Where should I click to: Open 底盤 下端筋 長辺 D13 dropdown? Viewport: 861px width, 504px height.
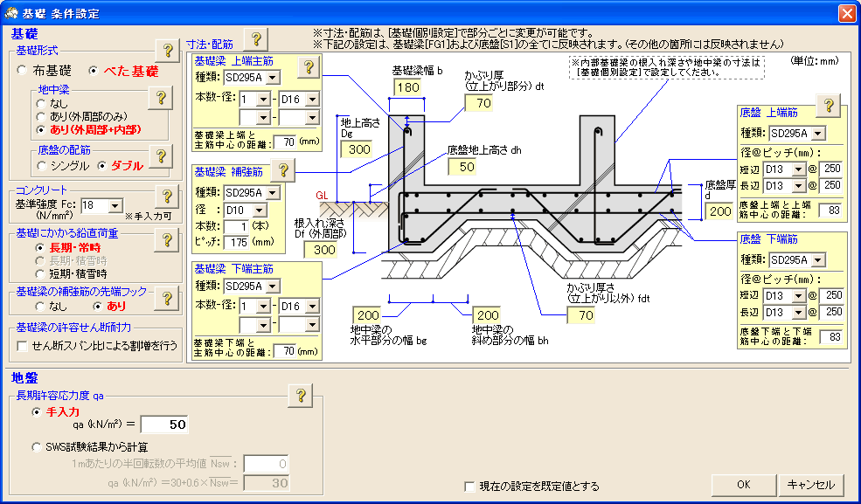click(x=799, y=313)
